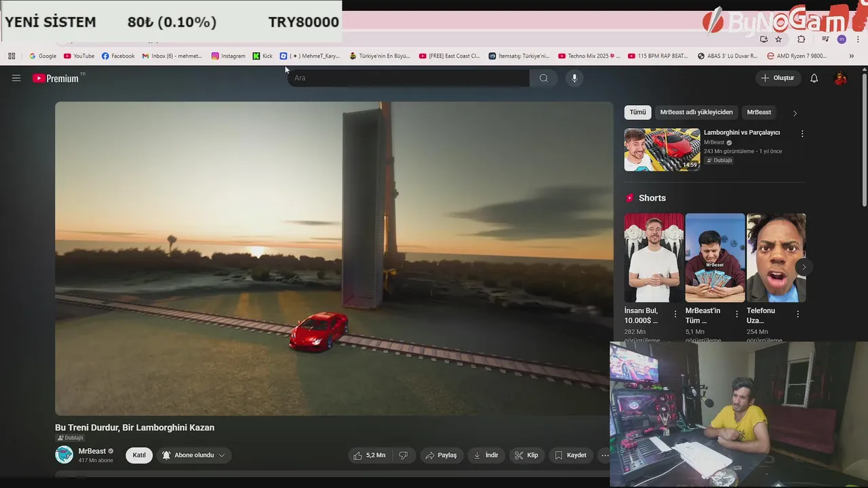Click Dublajlı badge under video title
Screen dimensions: 868x488
(x=69, y=438)
